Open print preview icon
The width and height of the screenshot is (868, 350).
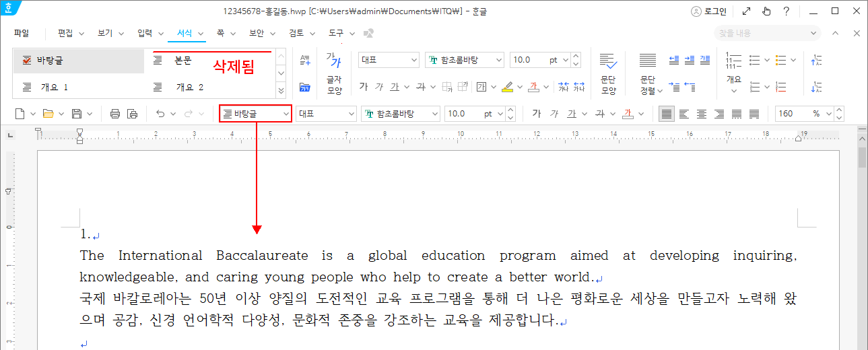click(x=132, y=114)
